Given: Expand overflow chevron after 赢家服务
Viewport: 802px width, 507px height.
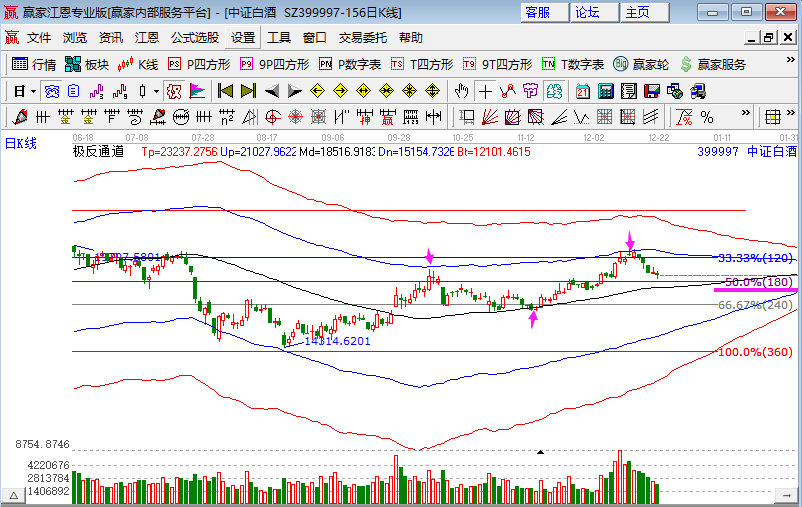Looking at the screenshot, I should (790, 60).
